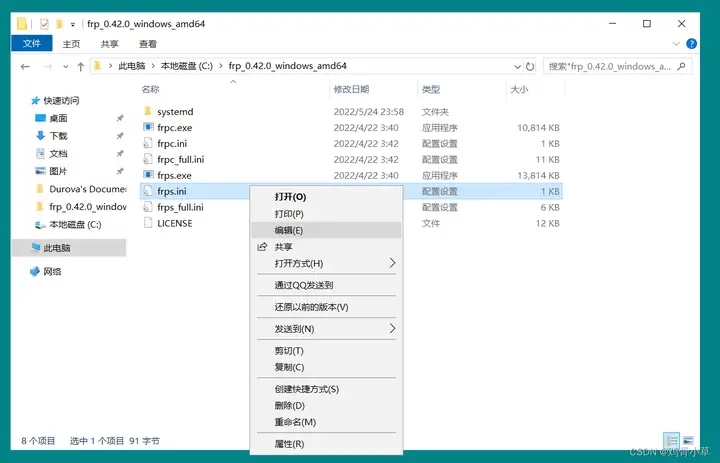
Task: Choose 打印(P) from the context menu
Action: (x=326, y=214)
